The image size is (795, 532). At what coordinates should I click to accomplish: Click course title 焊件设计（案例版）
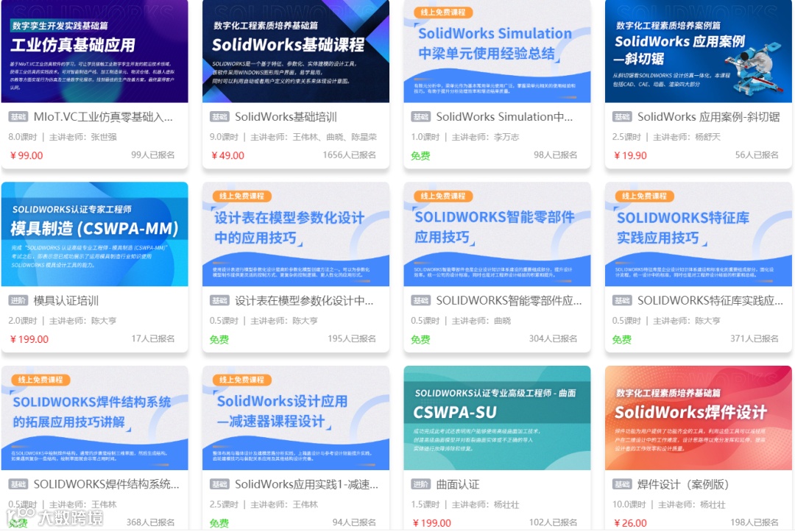(683, 484)
